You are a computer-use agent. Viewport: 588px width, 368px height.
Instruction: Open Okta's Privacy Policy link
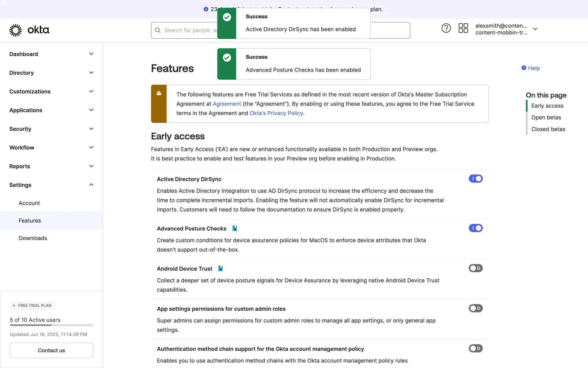pos(276,113)
